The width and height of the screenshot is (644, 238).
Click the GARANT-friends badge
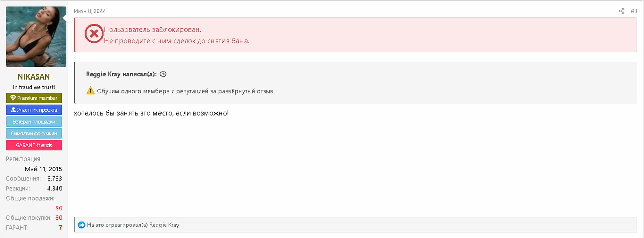pyautogui.click(x=34, y=145)
